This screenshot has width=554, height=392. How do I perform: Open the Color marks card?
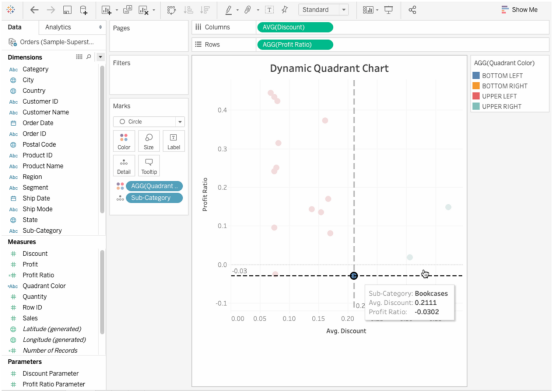tap(124, 141)
